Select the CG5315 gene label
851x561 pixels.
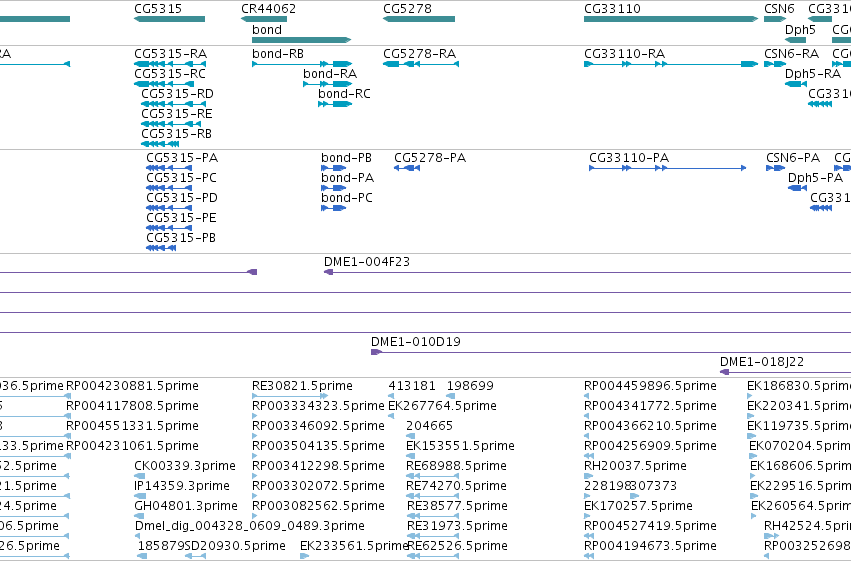coord(158,9)
